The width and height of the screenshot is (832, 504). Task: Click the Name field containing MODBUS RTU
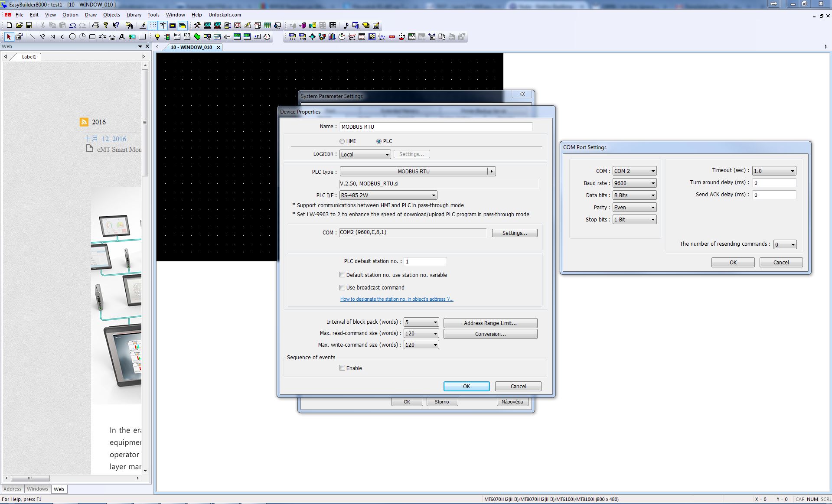tap(436, 127)
